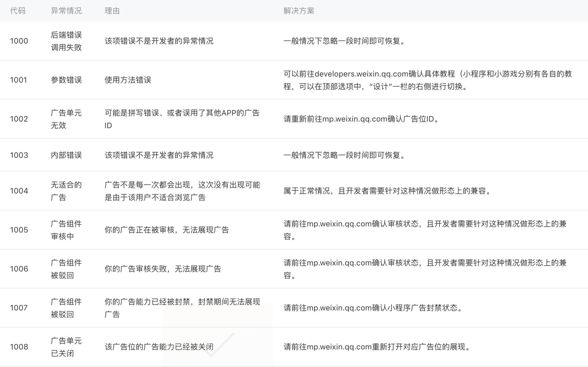Click the 后端错误调用失败 cell
This screenshot has width=588, height=367.
66,41
